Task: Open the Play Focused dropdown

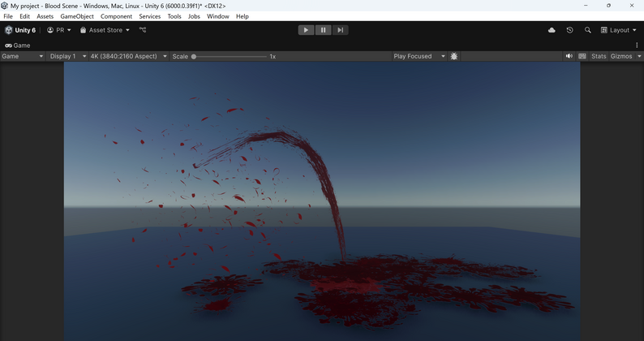Action: pyautogui.click(x=419, y=56)
